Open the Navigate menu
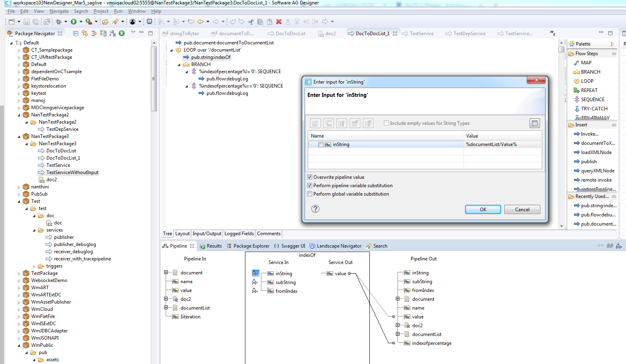The height and width of the screenshot is (364, 626). (59, 11)
